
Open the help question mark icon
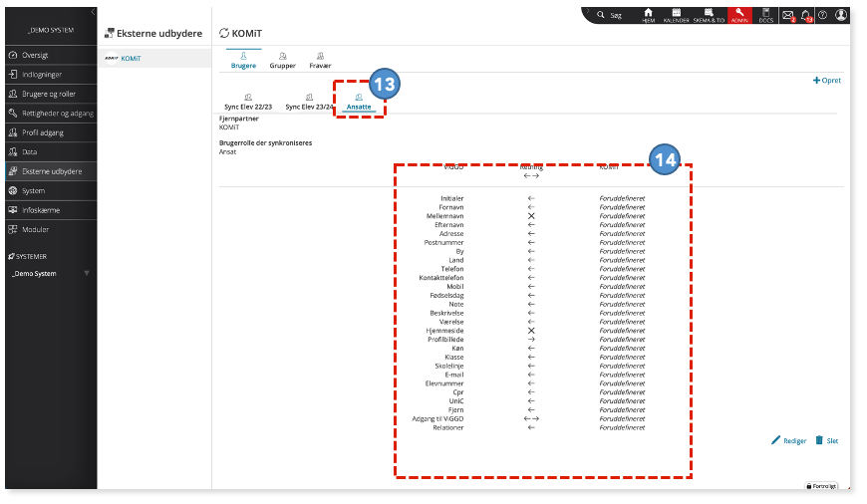(x=823, y=15)
